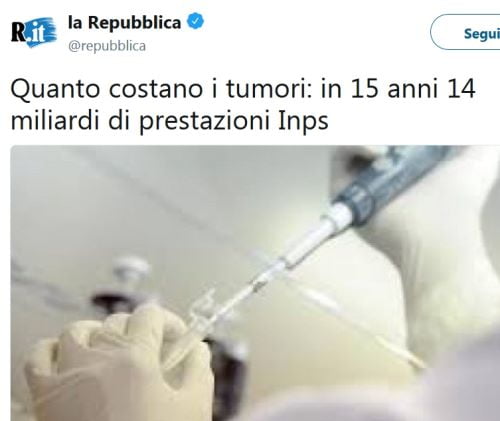Open the R.it profile avatar
The height and width of the screenshot is (421, 500).
(x=34, y=32)
